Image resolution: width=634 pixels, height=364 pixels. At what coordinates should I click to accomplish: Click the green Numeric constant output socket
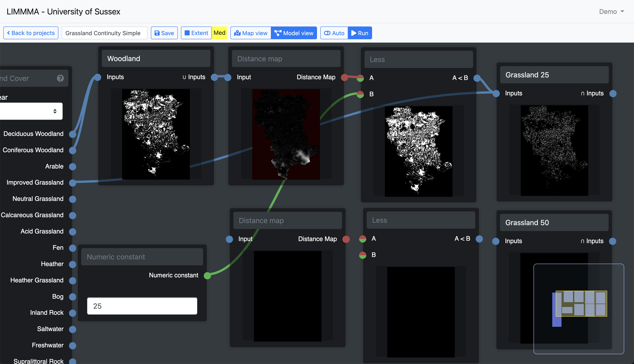pyautogui.click(x=207, y=275)
